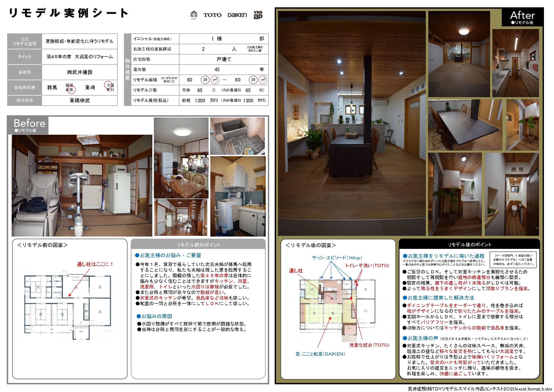The width and height of the screenshot is (554, 392).
Task: Select the red-circled ㎡ unit before the arrow
Action: 215,80
